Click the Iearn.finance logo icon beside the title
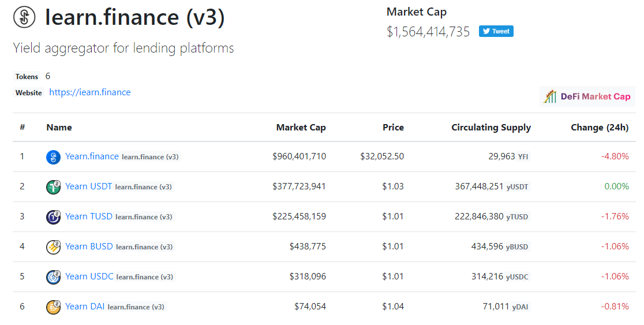644x325 pixels. click(x=24, y=17)
